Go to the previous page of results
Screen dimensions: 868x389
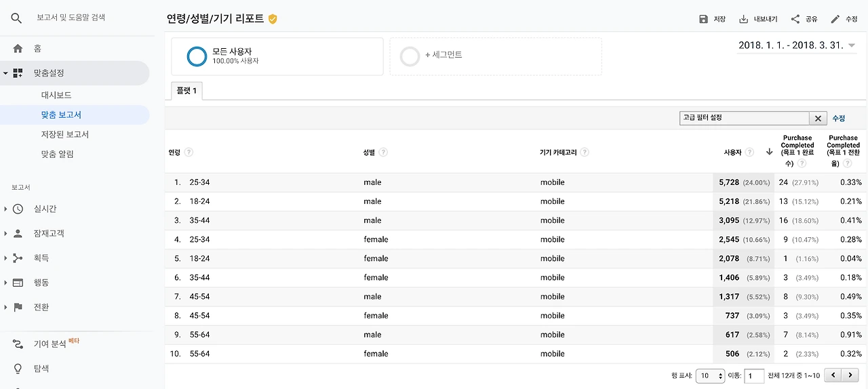point(833,375)
